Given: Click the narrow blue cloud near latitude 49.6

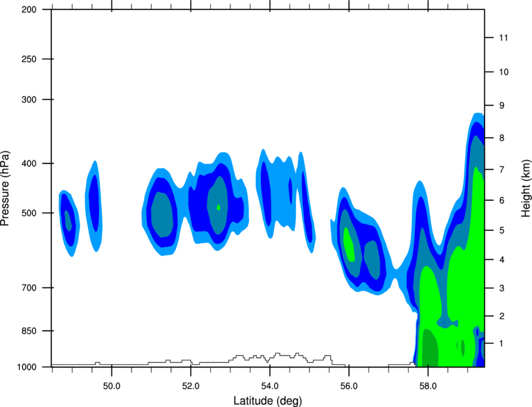Looking at the screenshot, I should (x=94, y=206).
